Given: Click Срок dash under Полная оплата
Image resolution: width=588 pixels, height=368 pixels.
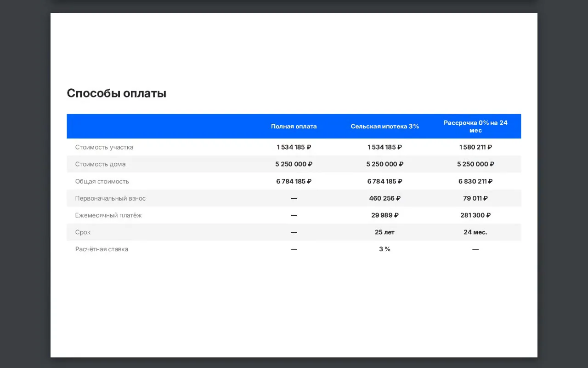Looking at the screenshot, I should click(x=294, y=232).
